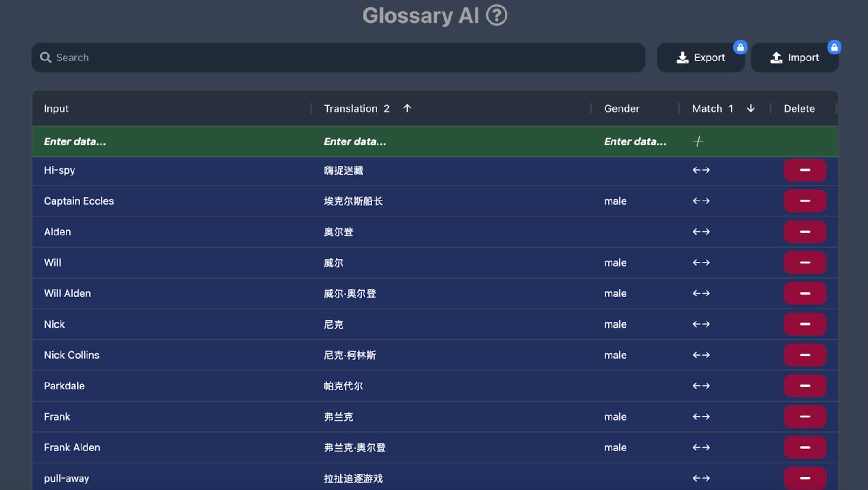Screen dimensions: 868x490
Task: Select the Delete column header
Action: pyautogui.click(x=800, y=108)
